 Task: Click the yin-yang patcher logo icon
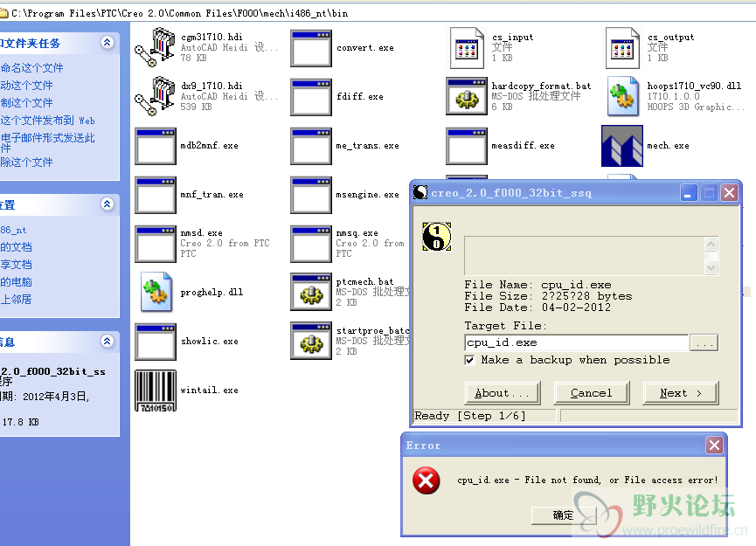tap(437, 237)
